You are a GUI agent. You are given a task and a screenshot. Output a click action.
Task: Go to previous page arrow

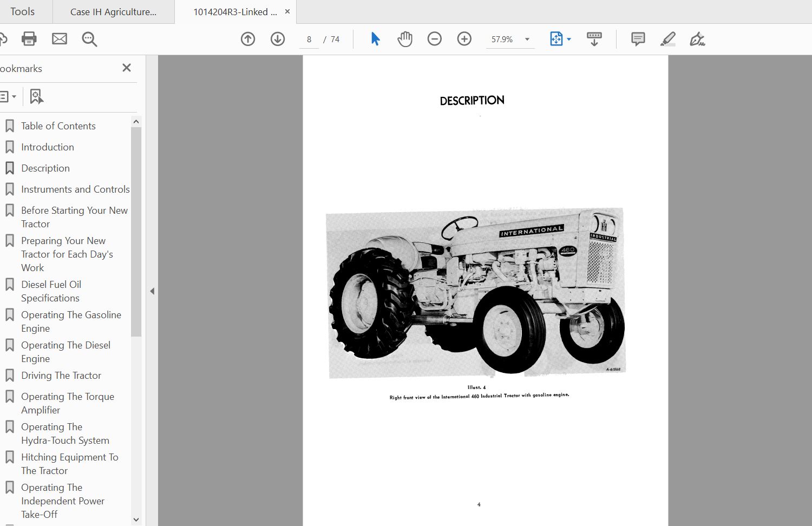pos(248,39)
